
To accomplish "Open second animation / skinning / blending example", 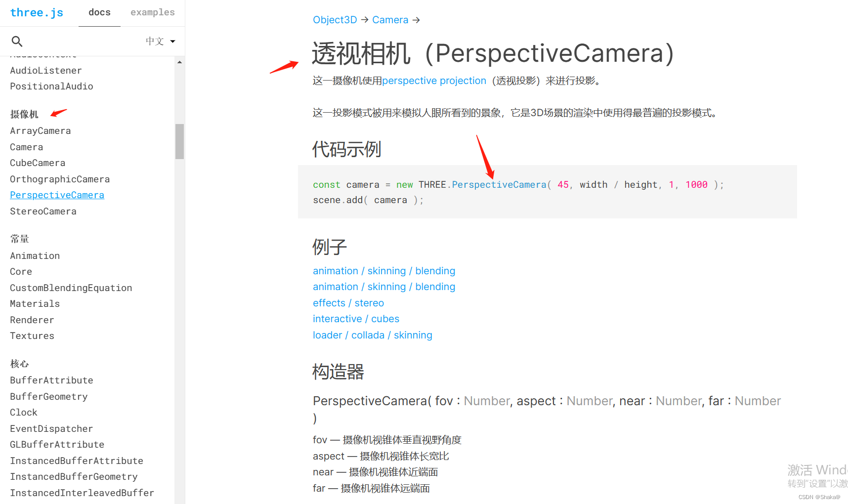I will pos(384,287).
